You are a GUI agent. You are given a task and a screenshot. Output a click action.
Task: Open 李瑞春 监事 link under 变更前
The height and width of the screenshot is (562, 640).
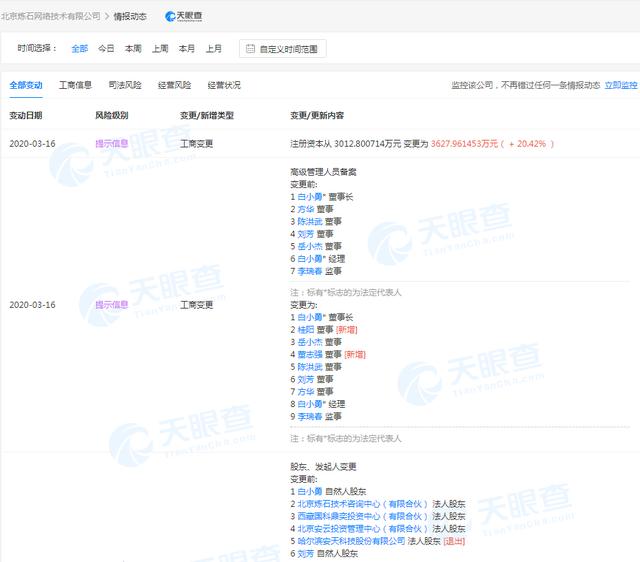click(x=310, y=271)
